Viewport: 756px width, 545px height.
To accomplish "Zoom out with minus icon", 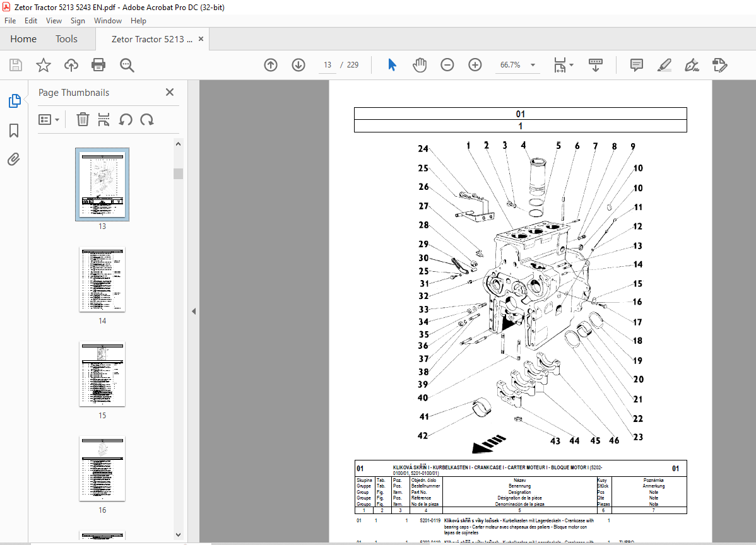I will click(447, 65).
